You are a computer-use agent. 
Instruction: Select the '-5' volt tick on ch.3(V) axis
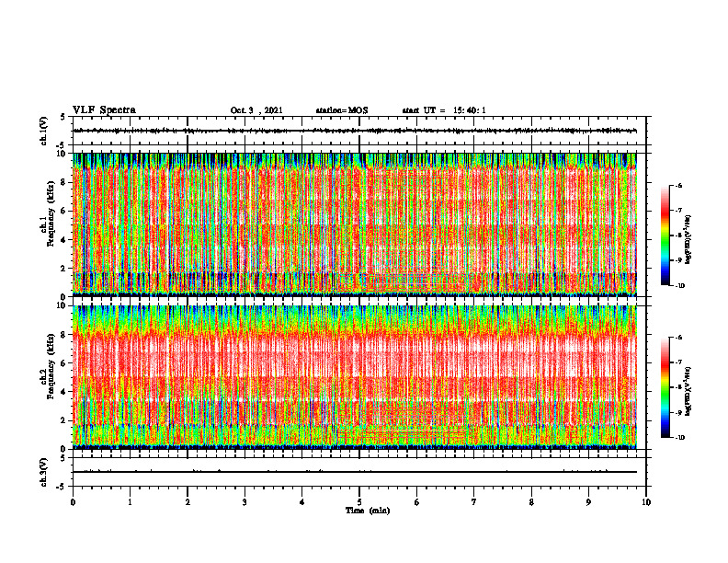(62, 487)
